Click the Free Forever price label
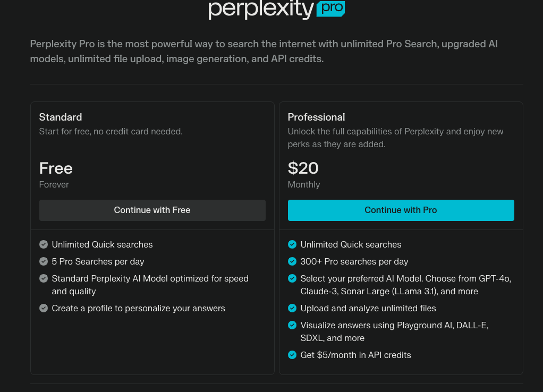Viewport: 543px width, 392px height. (x=56, y=168)
